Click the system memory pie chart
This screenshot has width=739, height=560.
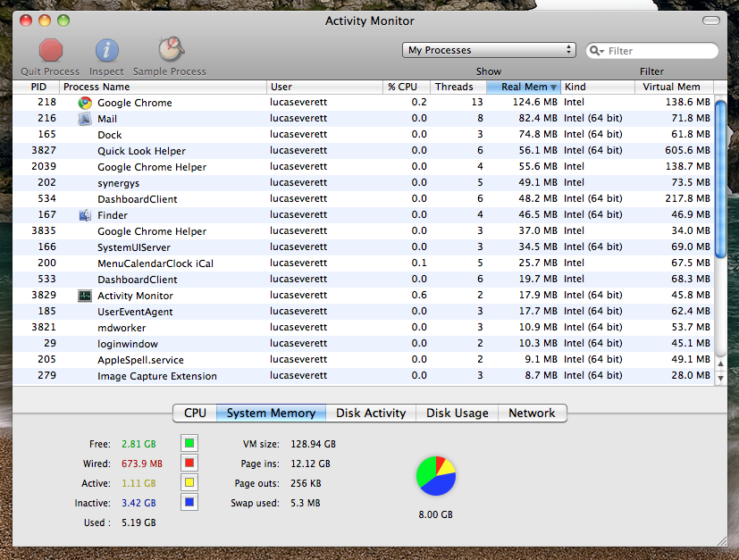pos(436,476)
